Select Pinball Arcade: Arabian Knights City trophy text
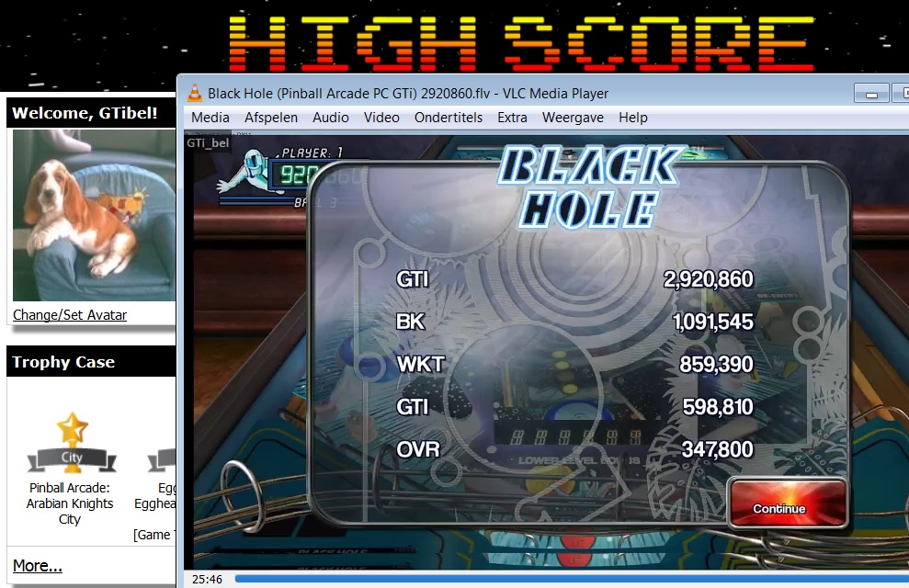909x588 pixels. pos(70,503)
